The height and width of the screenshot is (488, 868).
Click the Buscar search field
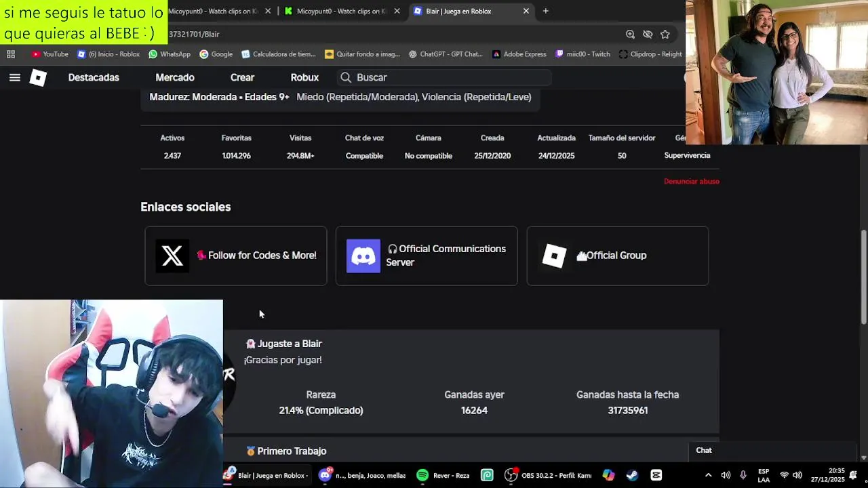coord(444,77)
